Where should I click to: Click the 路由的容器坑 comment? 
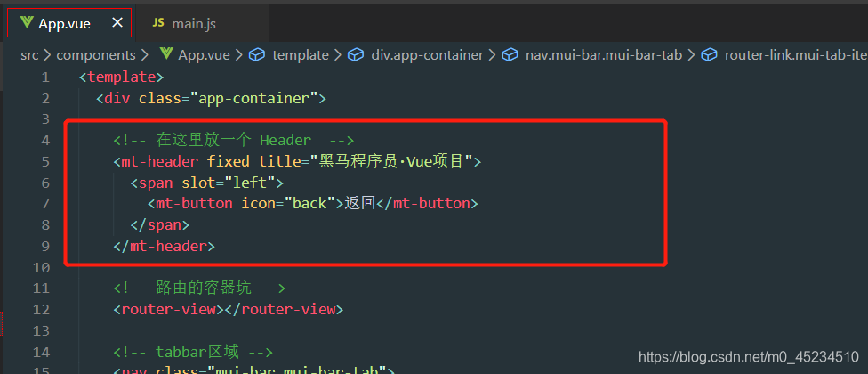(199, 288)
